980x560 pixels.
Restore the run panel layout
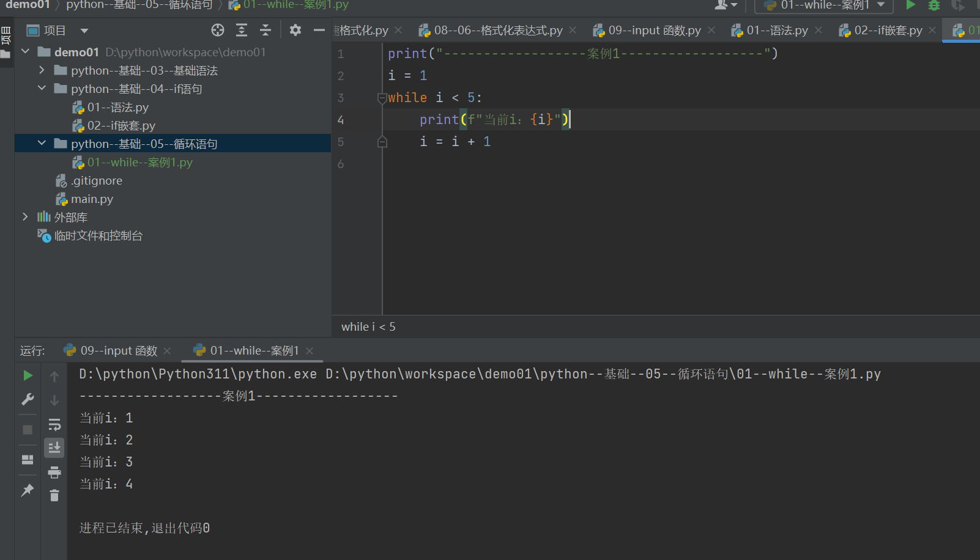tap(28, 460)
